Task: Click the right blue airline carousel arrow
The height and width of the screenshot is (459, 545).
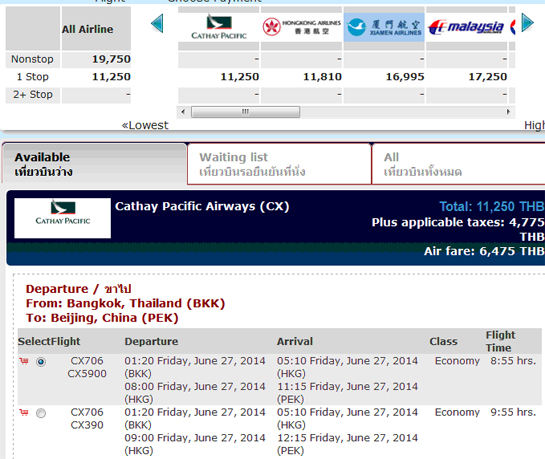Action: pos(527,22)
